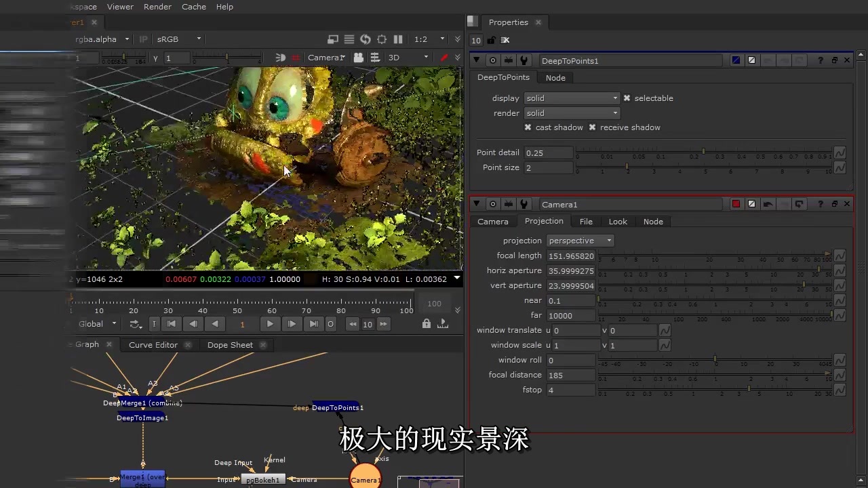Expand the display mode dropdown
The height and width of the screenshot is (488, 868).
click(572, 98)
